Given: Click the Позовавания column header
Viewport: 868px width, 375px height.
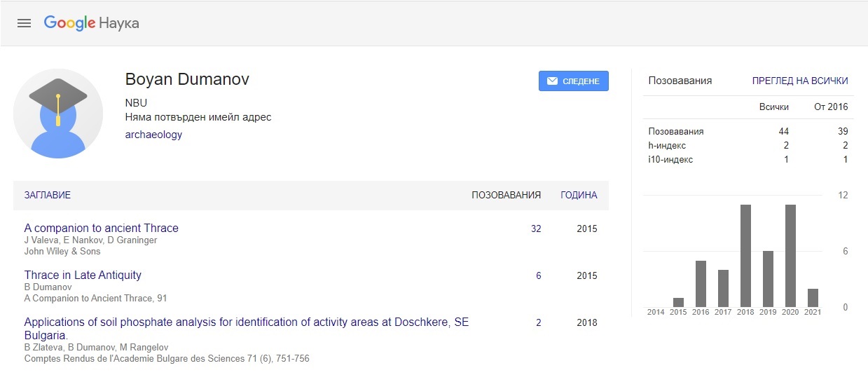Looking at the screenshot, I should [x=506, y=196].
